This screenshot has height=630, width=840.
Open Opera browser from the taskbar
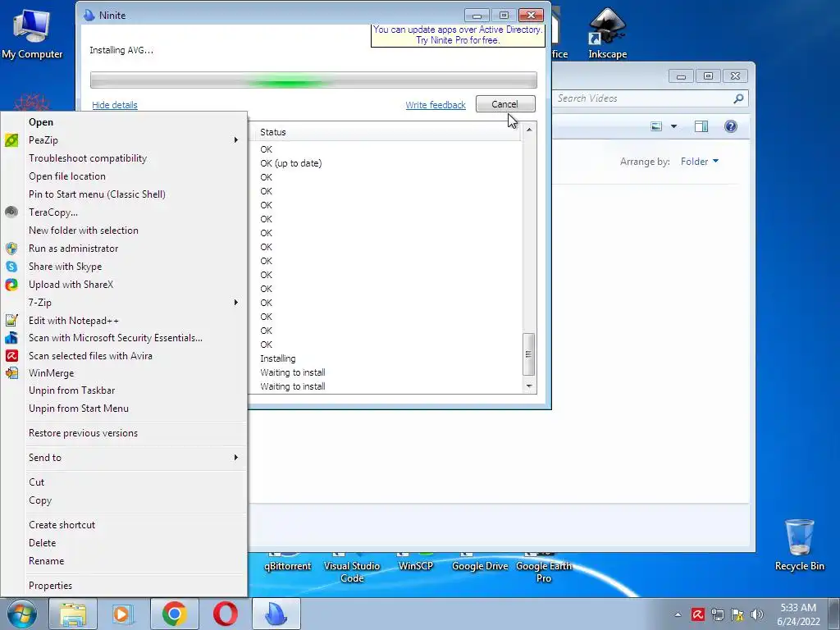coord(226,614)
